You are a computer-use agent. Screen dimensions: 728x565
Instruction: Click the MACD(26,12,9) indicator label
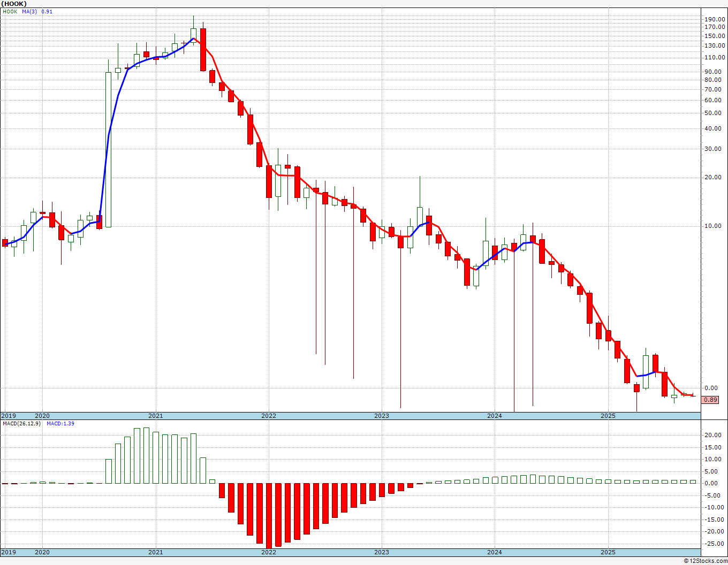click(21, 423)
